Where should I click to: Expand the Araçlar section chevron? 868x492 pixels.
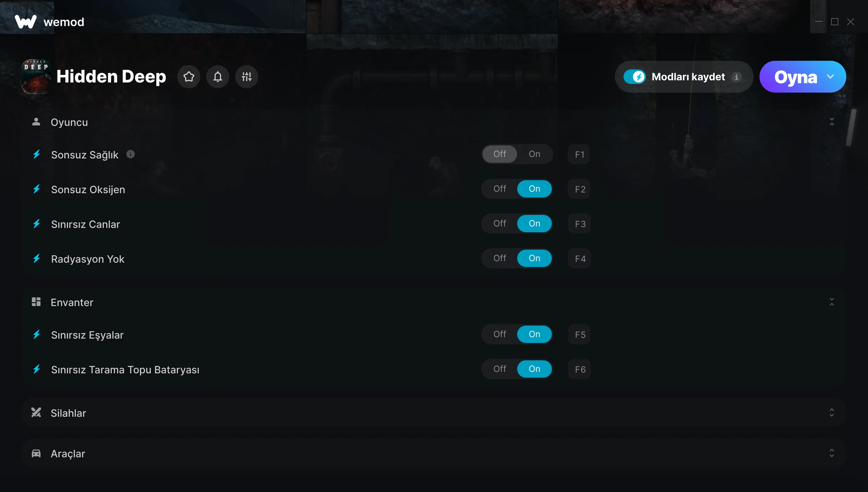pos(832,453)
